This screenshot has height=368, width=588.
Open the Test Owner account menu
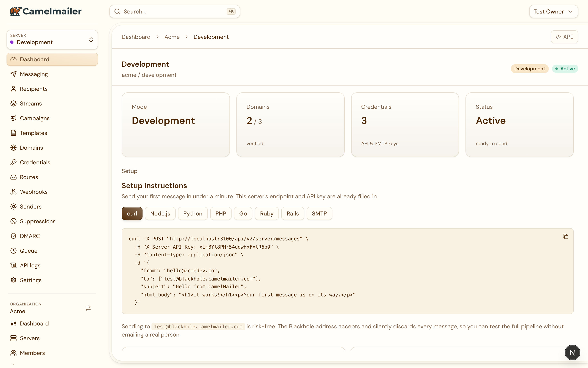tap(553, 11)
